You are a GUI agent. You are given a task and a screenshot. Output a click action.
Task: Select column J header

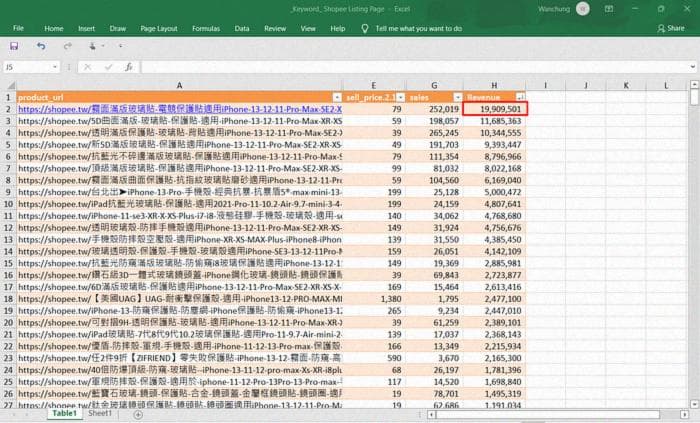(586, 85)
